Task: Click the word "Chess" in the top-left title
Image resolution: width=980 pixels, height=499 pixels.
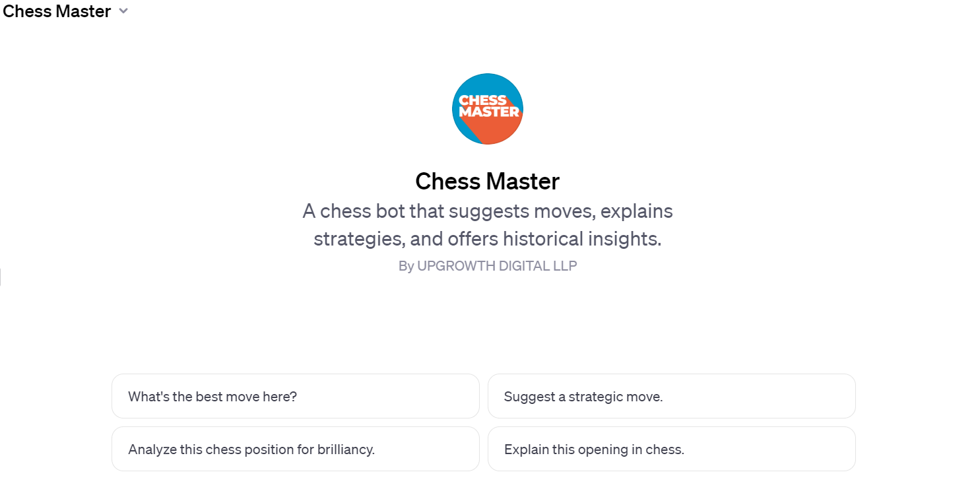Action: point(27,11)
